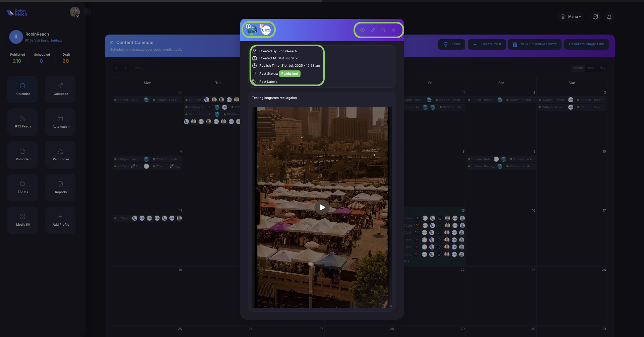Open RobinGen from the sidebar
The height and width of the screenshot is (337, 644).
point(23,155)
